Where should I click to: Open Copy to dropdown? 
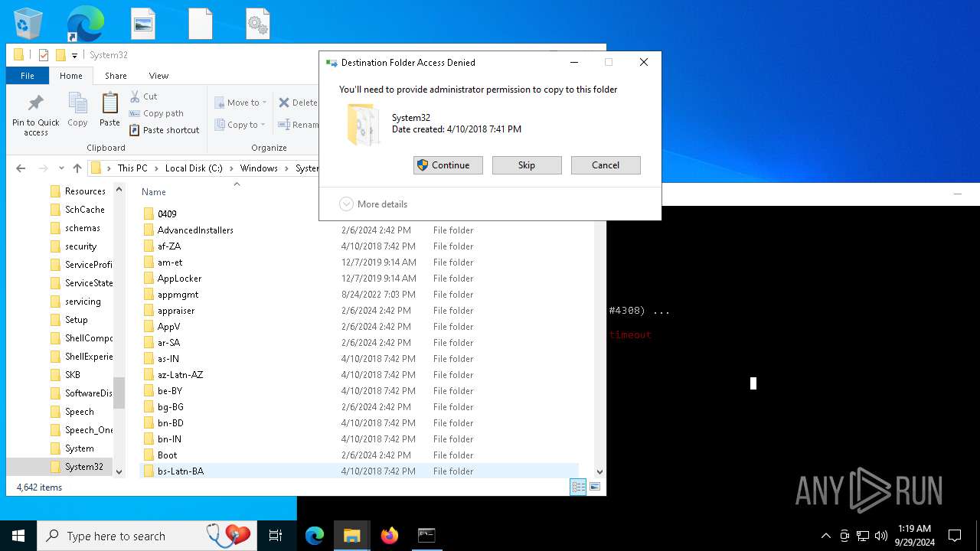(x=240, y=125)
